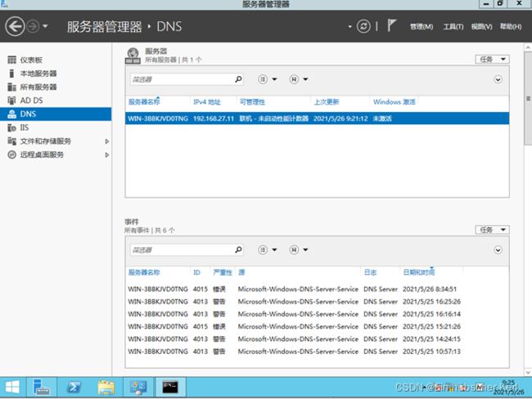Open the navigation history dropdown arrow
Viewport: 532px width, 399px height.
46,26
